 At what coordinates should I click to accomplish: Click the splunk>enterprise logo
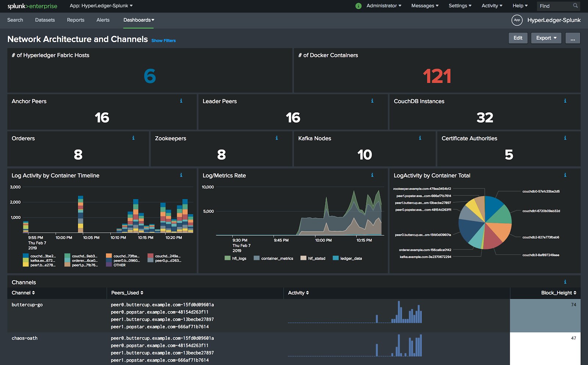pyautogui.click(x=32, y=6)
